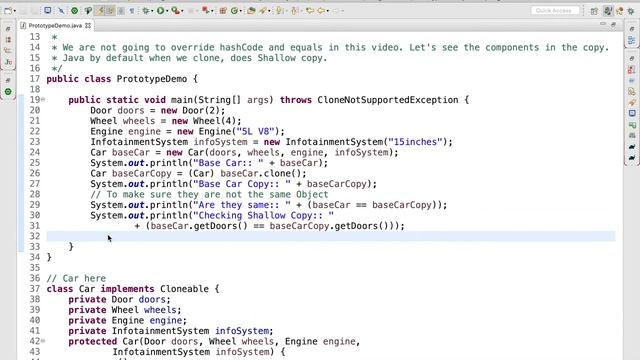Collapse the Car constructor fold at line 42
The image size is (640, 360).
tap(43, 341)
